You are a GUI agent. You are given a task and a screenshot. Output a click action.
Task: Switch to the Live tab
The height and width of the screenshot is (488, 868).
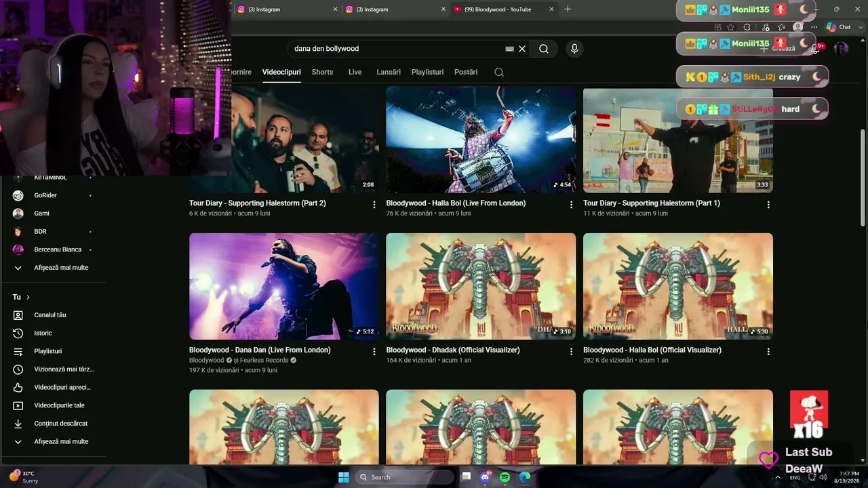click(355, 73)
